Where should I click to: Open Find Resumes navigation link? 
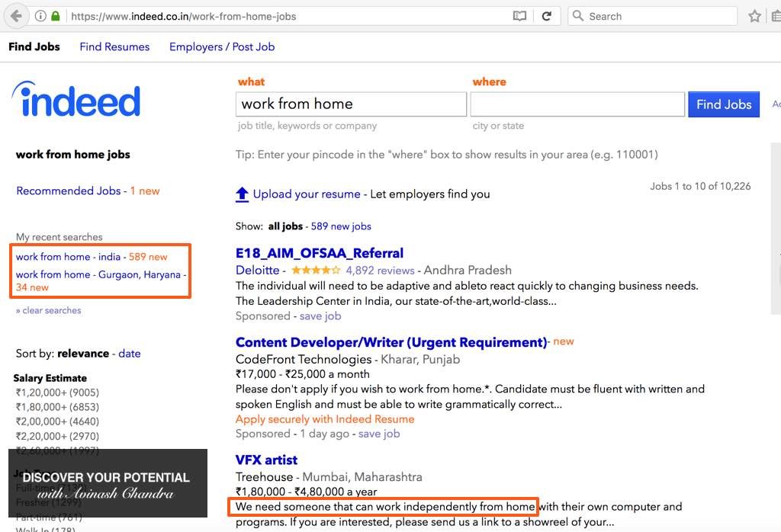point(114,46)
